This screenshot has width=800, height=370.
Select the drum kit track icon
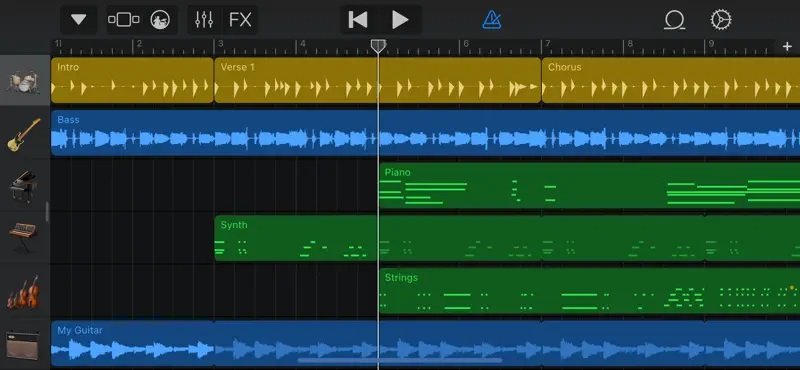[23, 81]
